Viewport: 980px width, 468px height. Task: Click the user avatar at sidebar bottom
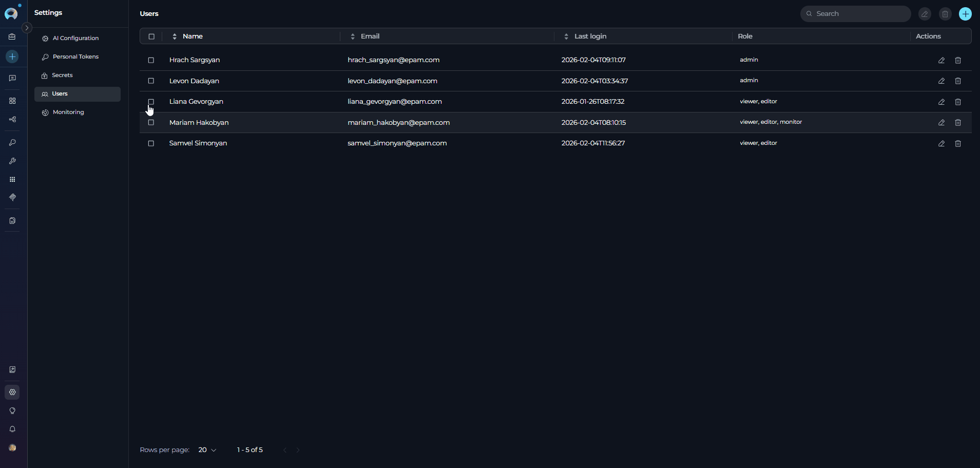12,447
